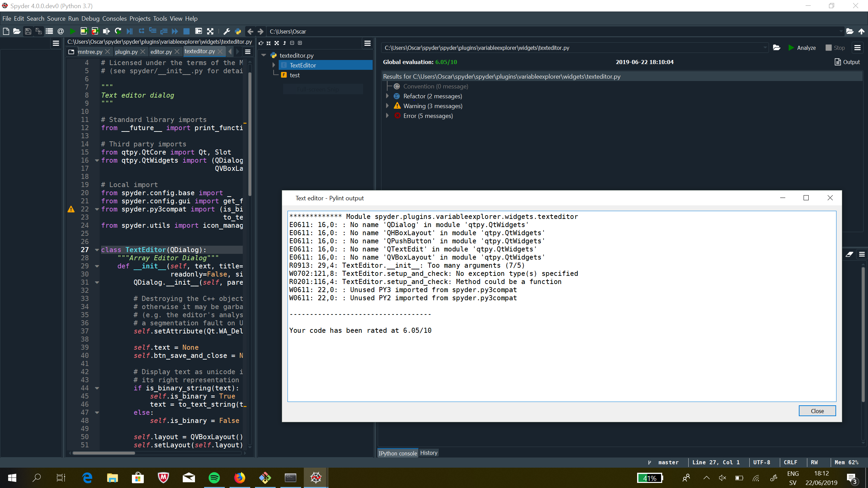Stop the debugging session
Image resolution: width=868 pixels, height=488 pixels.
pyautogui.click(x=186, y=31)
